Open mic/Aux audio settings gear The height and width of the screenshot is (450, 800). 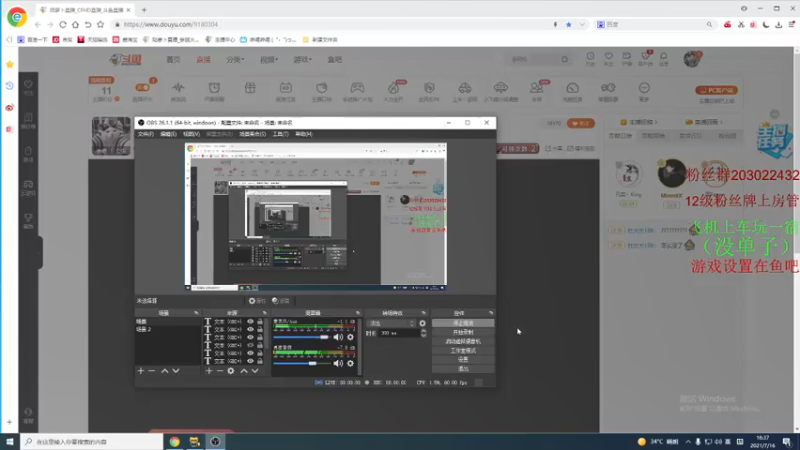click(x=351, y=337)
